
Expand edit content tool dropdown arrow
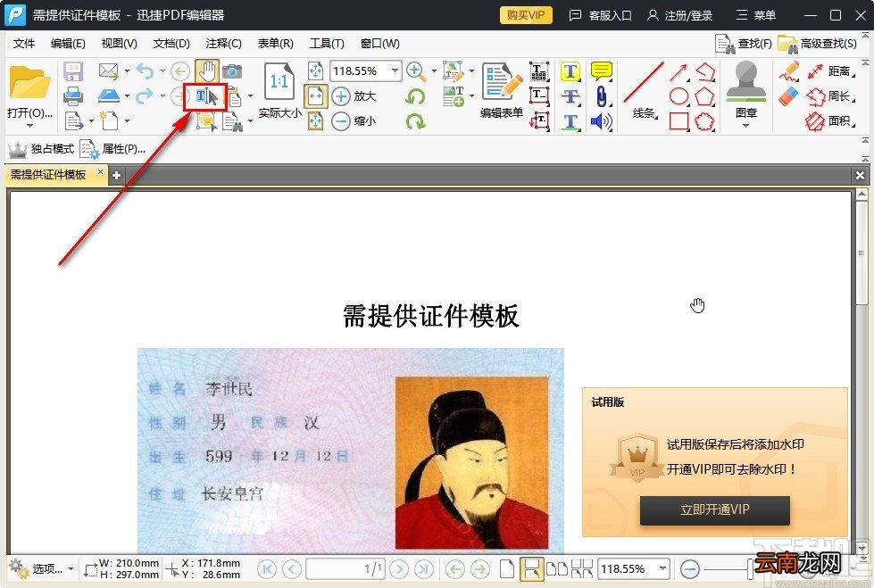[471, 71]
